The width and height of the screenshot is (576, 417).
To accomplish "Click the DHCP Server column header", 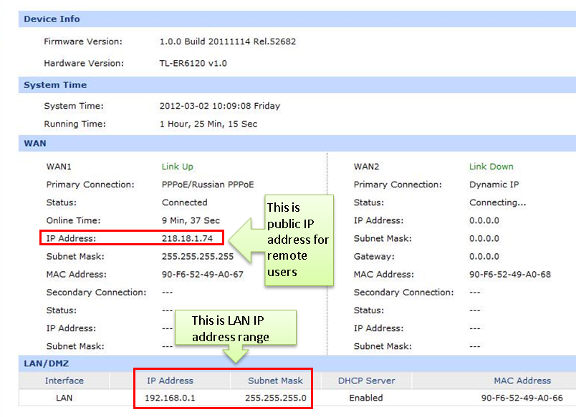I will click(x=366, y=381).
